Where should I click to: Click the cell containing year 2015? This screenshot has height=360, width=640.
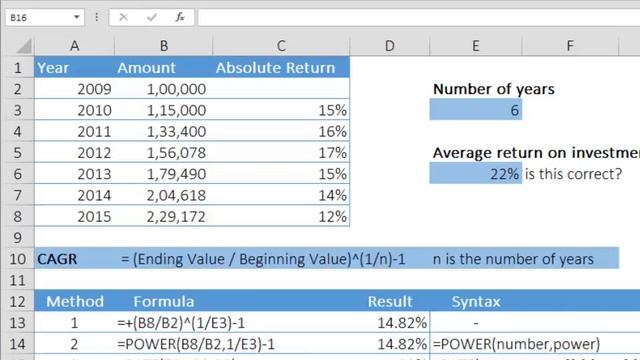point(74,216)
